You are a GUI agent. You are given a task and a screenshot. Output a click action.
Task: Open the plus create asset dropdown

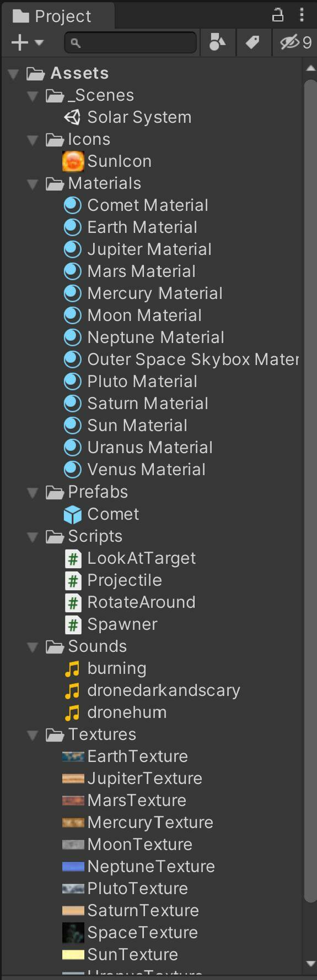tap(27, 42)
